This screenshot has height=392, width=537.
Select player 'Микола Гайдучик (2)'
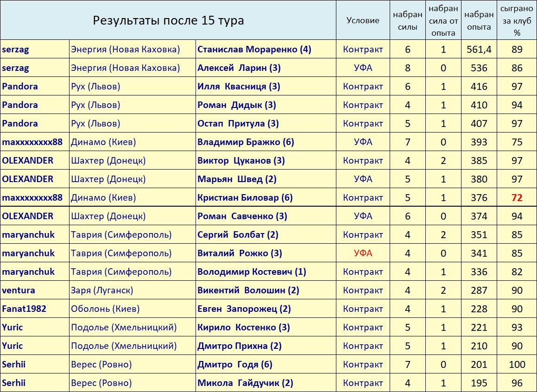245,382
